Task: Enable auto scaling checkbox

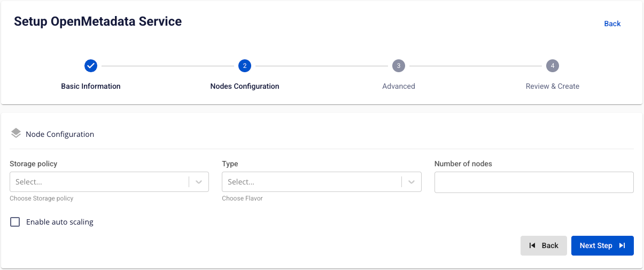Action: (15, 222)
